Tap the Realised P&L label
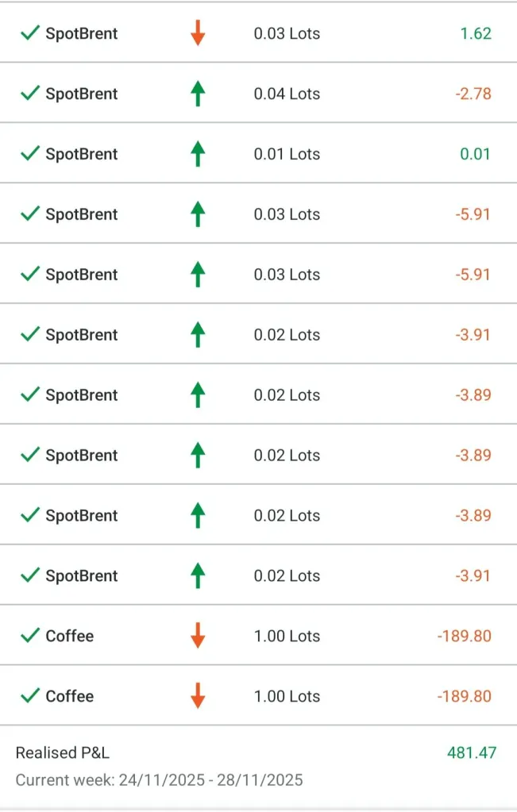Viewport: 517px width, 812px height. (63, 752)
